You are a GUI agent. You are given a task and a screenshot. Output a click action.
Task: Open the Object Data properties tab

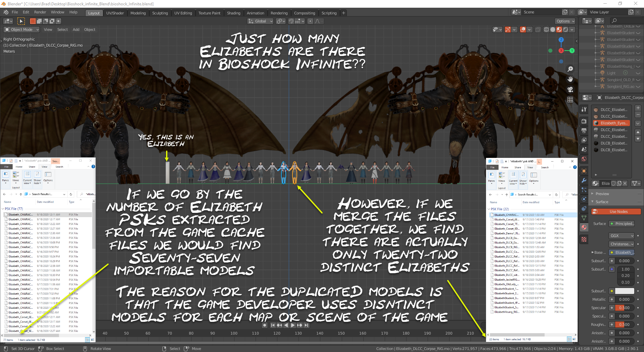click(584, 218)
